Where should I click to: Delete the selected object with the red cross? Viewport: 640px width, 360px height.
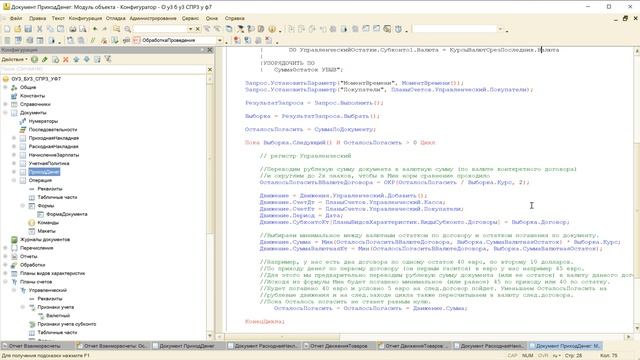point(66,60)
